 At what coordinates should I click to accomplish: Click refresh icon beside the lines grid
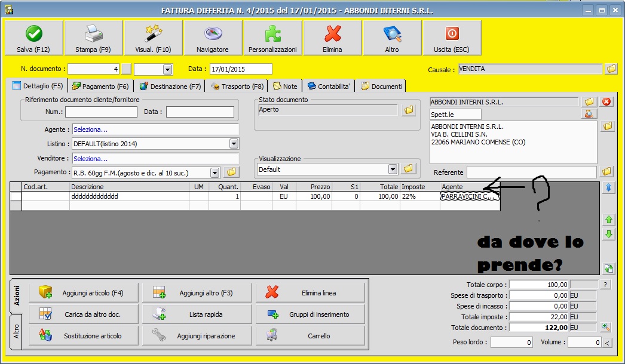tap(609, 269)
